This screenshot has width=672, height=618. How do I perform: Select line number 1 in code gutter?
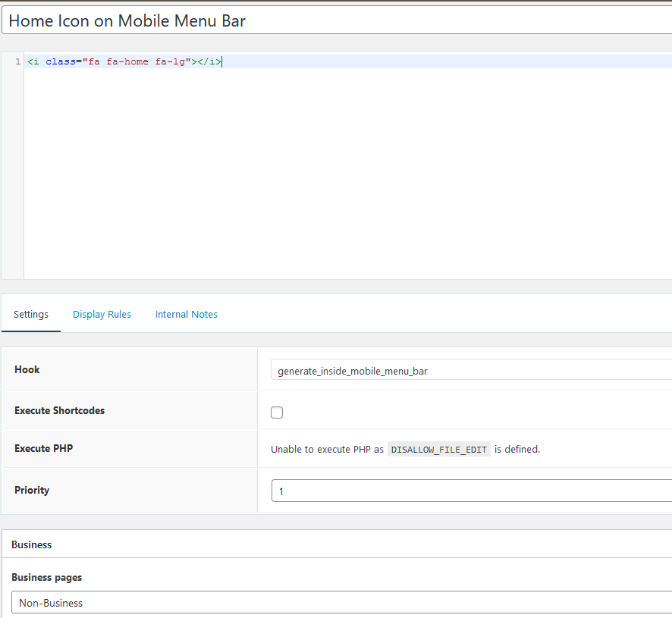17,61
